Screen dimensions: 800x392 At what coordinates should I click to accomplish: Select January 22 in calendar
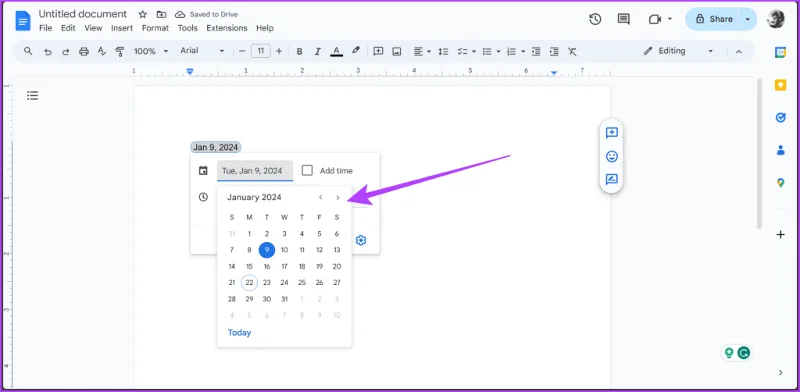click(249, 282)
